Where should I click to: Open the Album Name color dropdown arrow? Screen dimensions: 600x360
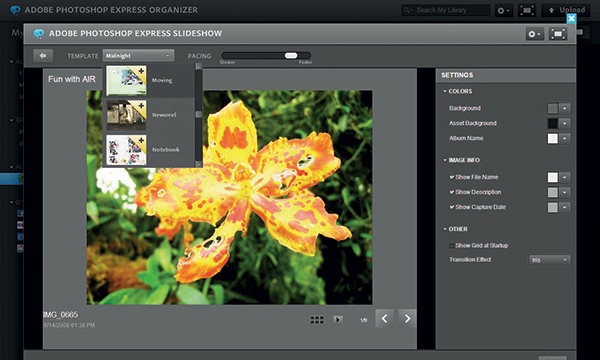564,138
